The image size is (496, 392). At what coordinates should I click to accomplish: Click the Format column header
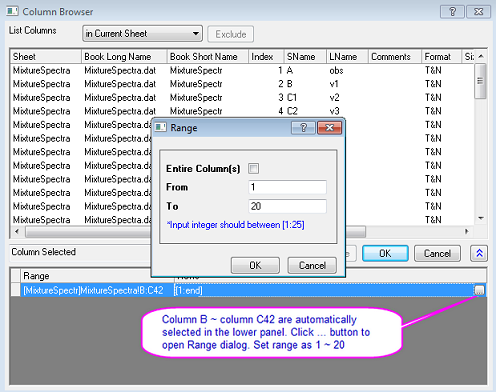click(441, 57)
